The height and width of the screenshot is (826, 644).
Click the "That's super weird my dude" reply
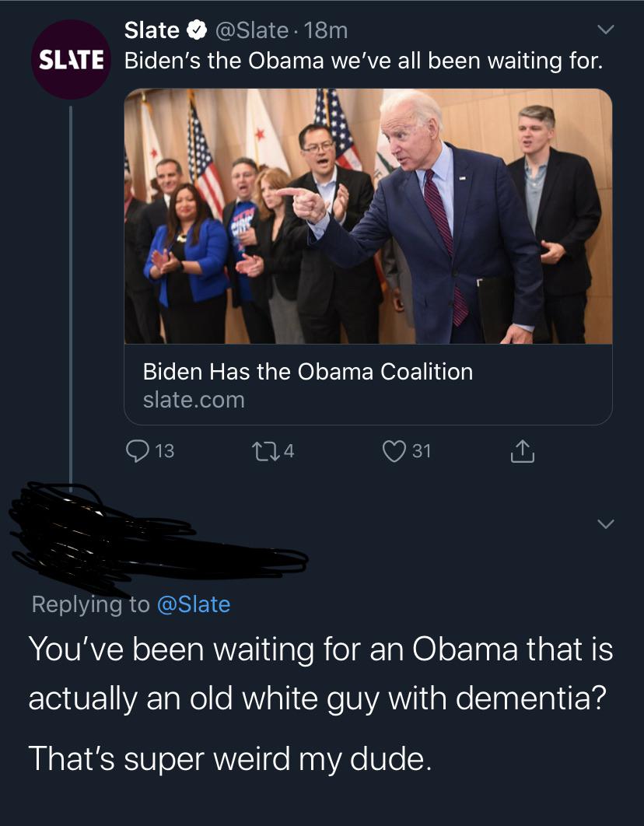coord(229,758)
